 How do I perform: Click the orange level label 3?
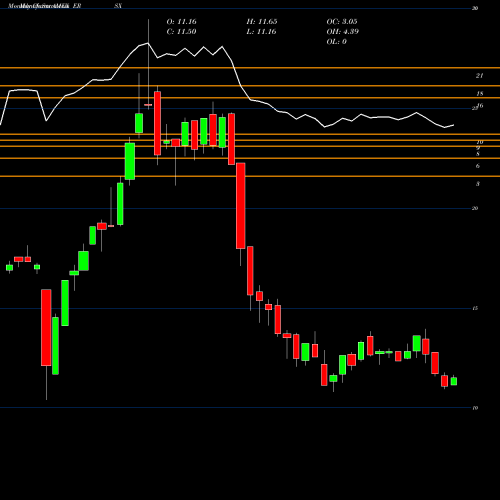tap(478, 184)
